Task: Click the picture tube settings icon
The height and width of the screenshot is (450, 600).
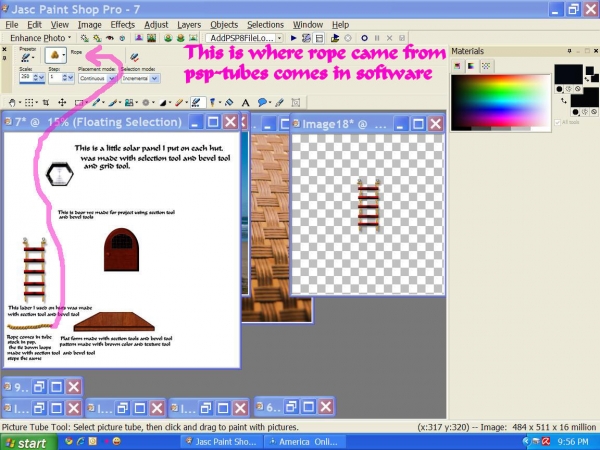Action: pos(134,57)
